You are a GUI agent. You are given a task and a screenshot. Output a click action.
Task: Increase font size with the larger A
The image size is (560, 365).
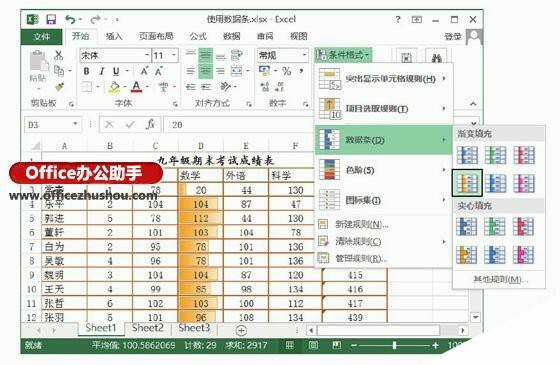tap(144, 71)
